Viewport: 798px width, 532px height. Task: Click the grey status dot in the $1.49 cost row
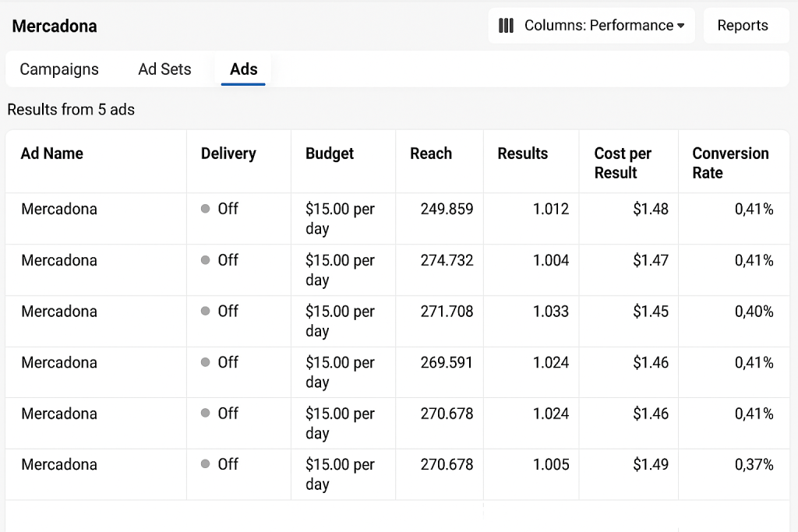click(x=206, y=464)
